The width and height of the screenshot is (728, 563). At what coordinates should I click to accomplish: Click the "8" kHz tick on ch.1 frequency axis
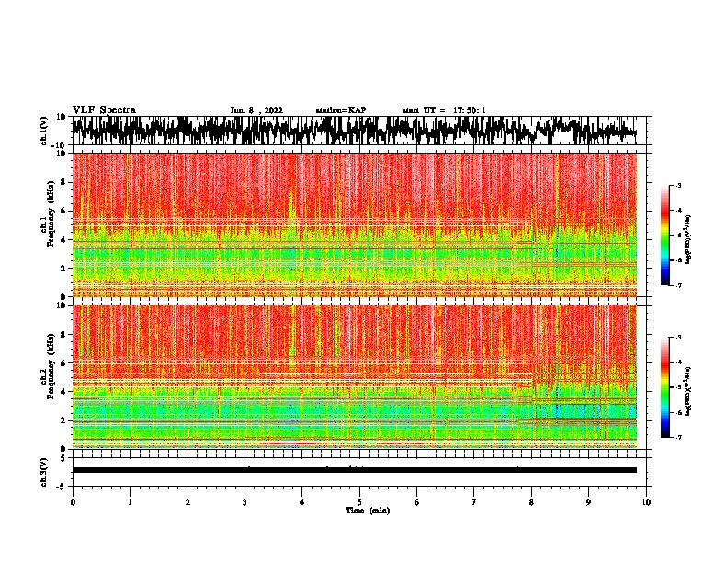tap(64, 182)
